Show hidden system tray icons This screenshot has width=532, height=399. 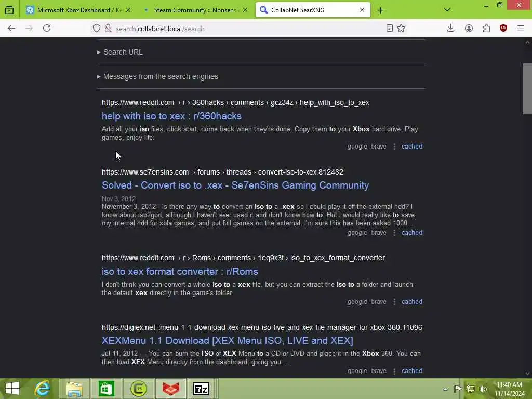pos(445,389)
